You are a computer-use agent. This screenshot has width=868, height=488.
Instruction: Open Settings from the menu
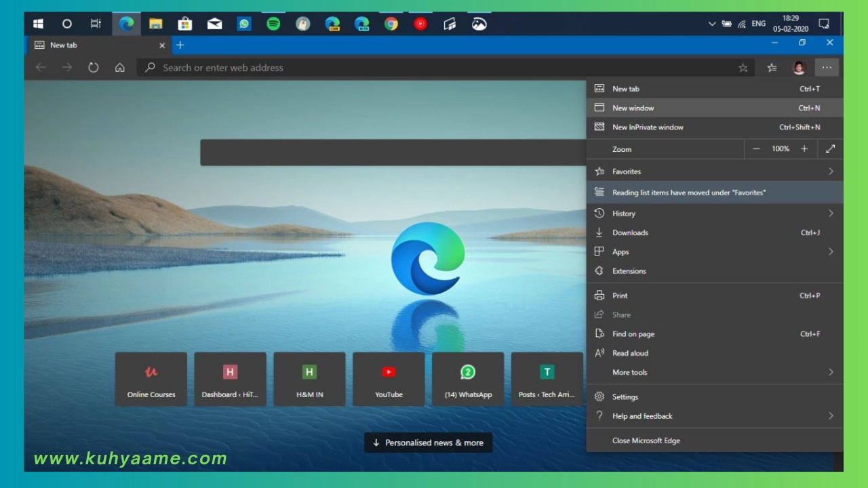[x=715, y=397]
